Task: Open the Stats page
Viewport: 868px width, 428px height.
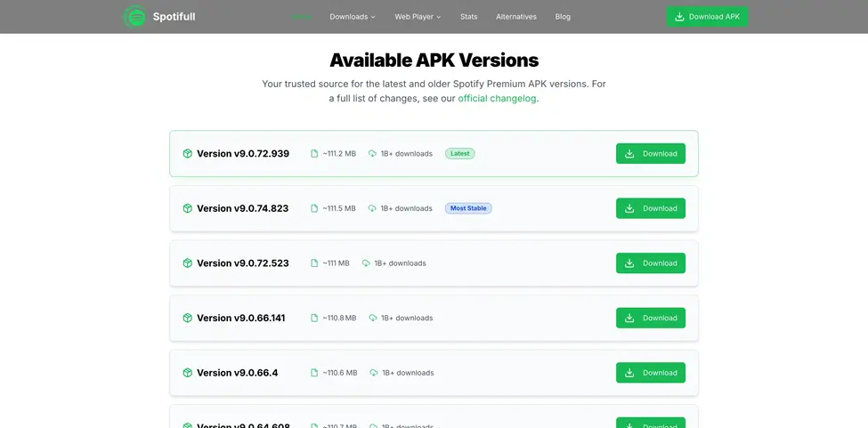Action: tap(468, 17)
